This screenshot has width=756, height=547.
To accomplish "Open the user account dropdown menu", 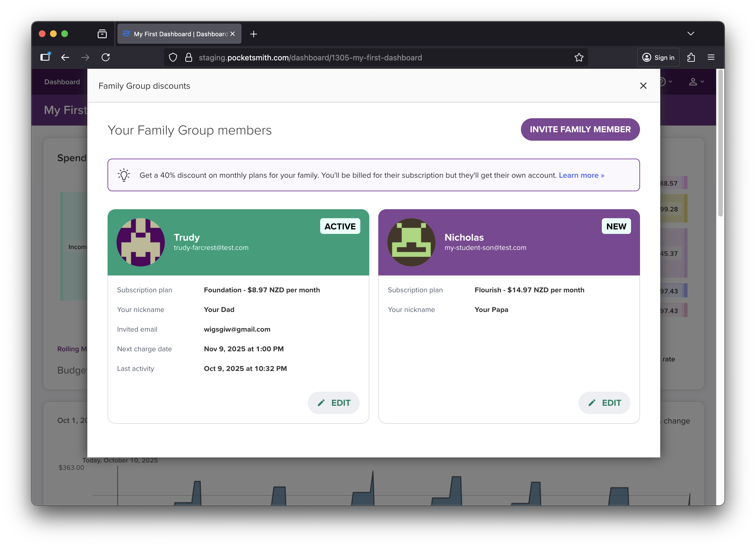I will (696, 82).
